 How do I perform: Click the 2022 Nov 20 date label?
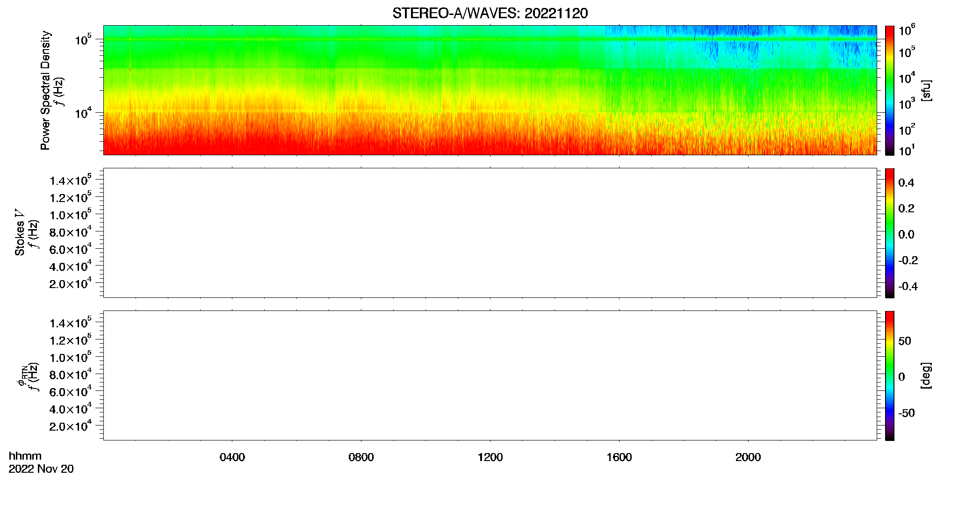tap(41, 469)
